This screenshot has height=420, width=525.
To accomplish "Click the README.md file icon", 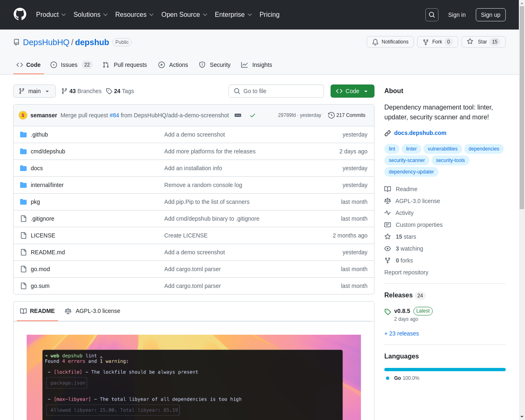I will click(23, 252).
